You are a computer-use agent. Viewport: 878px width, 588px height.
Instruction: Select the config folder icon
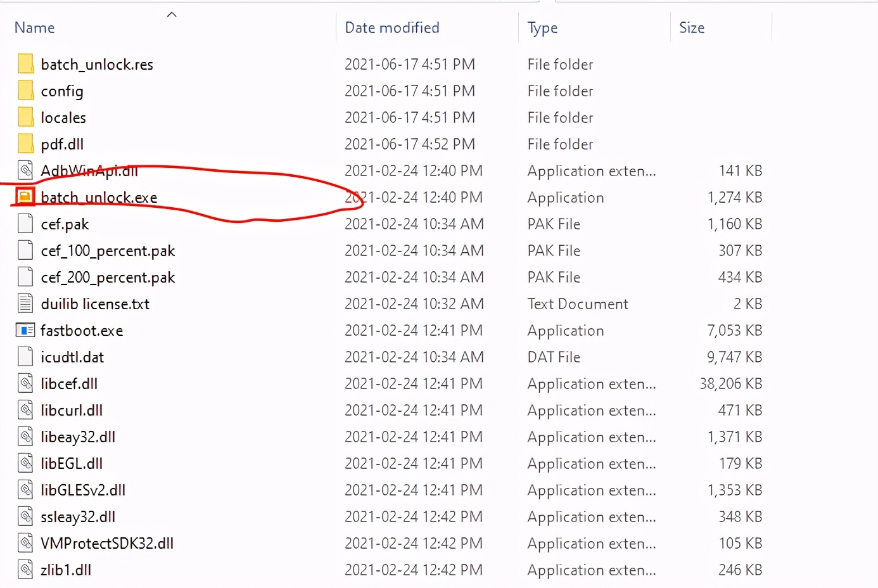(x=25, y=91)
